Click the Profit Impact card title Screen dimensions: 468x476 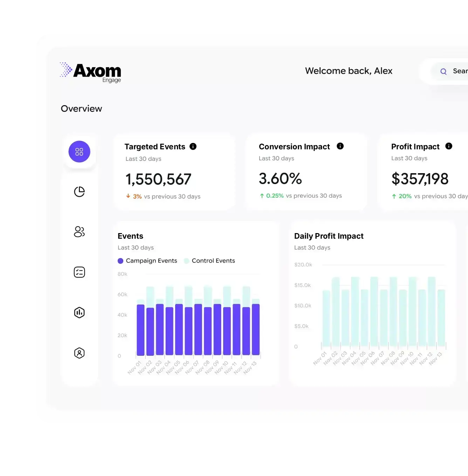[415, 147]
